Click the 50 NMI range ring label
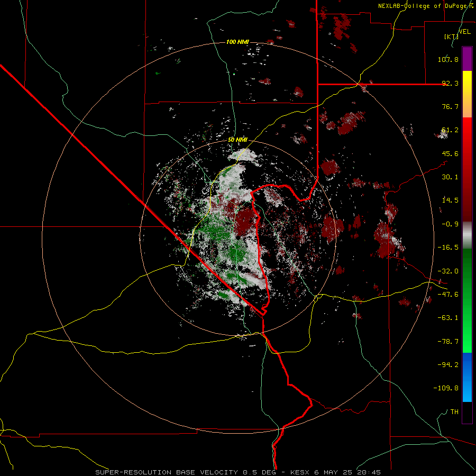Image resolution: width=476 pixels, height=476 pixels. coord(237,140)
